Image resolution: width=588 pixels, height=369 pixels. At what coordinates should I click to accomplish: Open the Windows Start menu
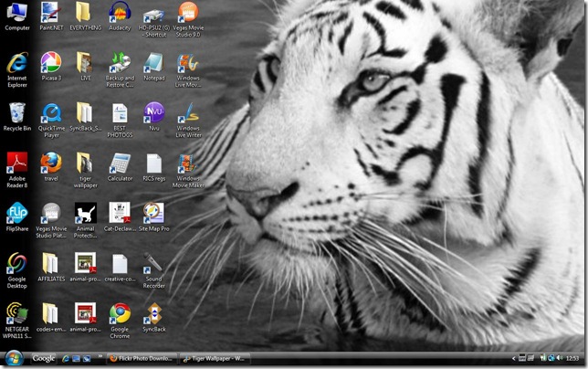(15, 359)
